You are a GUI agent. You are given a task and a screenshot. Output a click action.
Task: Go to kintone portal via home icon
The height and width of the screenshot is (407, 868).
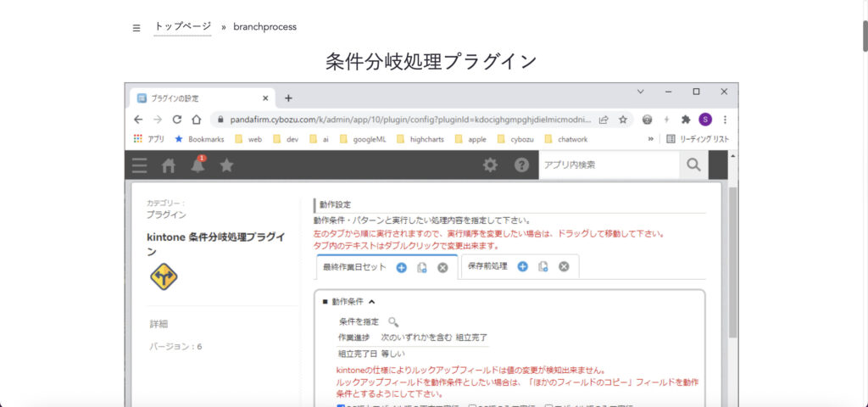coord(169,165)
